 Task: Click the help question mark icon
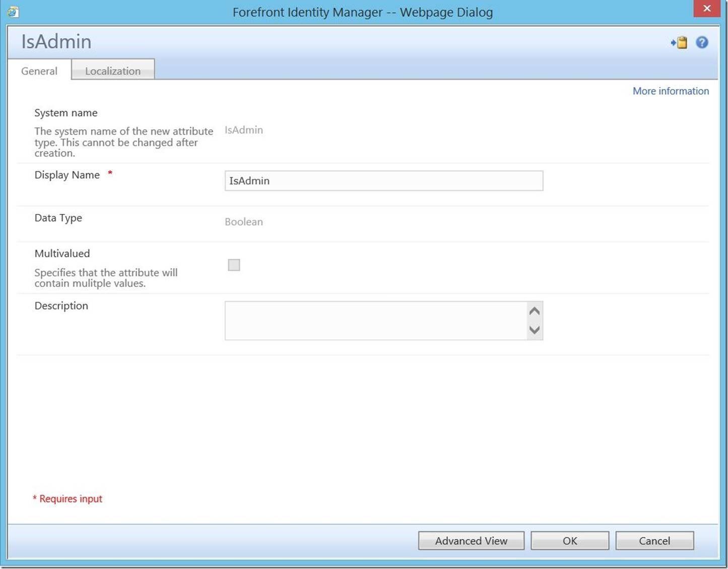coord(702,42)
